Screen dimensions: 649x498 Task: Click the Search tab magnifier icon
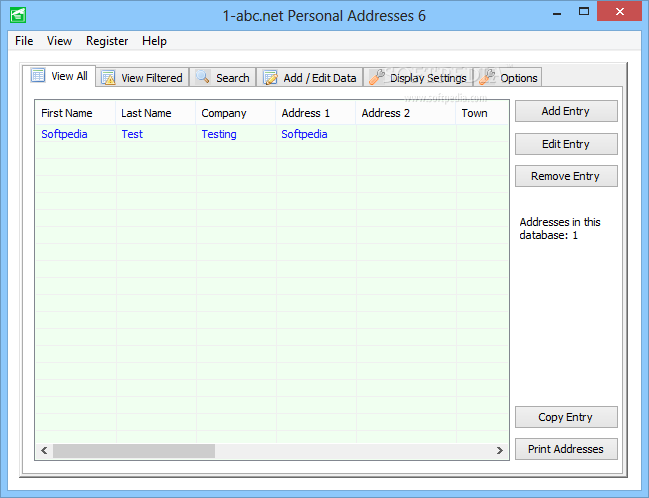click(202, 77)
